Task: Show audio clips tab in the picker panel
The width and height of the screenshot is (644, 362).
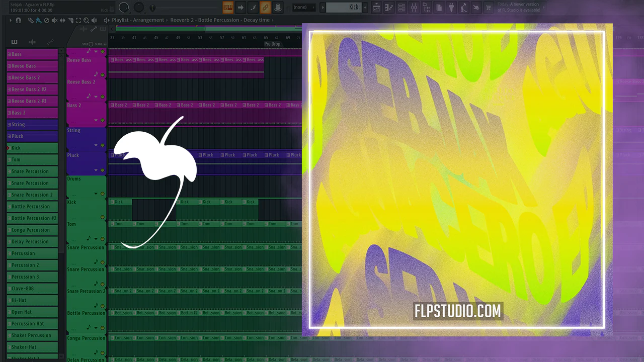Action: pos(32,42)
